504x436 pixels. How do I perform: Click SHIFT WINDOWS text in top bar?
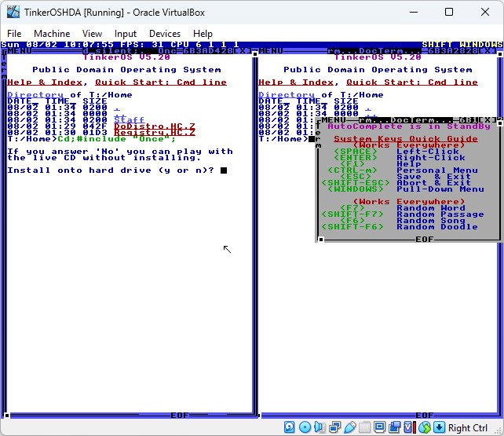462,44
